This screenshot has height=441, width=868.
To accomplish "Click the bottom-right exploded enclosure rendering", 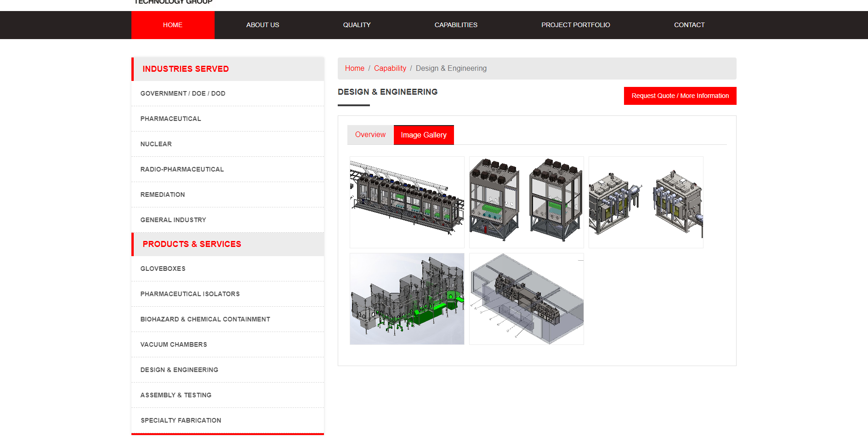I will (x=526, y=298).
